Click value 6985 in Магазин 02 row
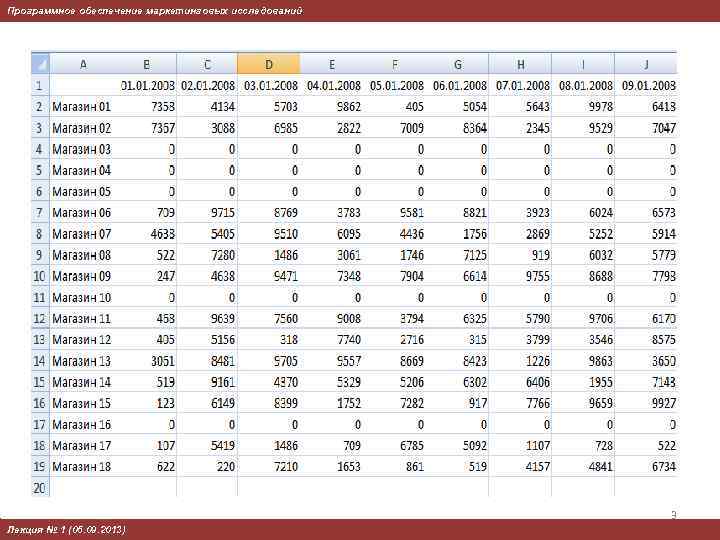The height and width of the screenshot is (540, 720). pyautogui.click(x=286, y=128)
